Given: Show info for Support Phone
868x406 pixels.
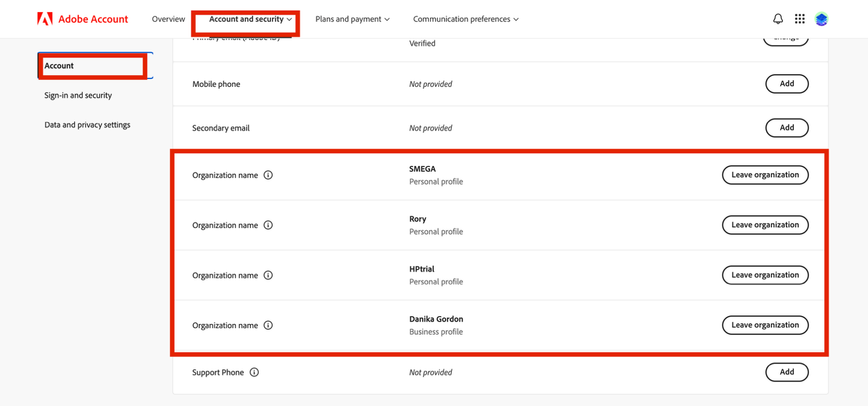Looking at the screenshot, I should coord(254,373).
